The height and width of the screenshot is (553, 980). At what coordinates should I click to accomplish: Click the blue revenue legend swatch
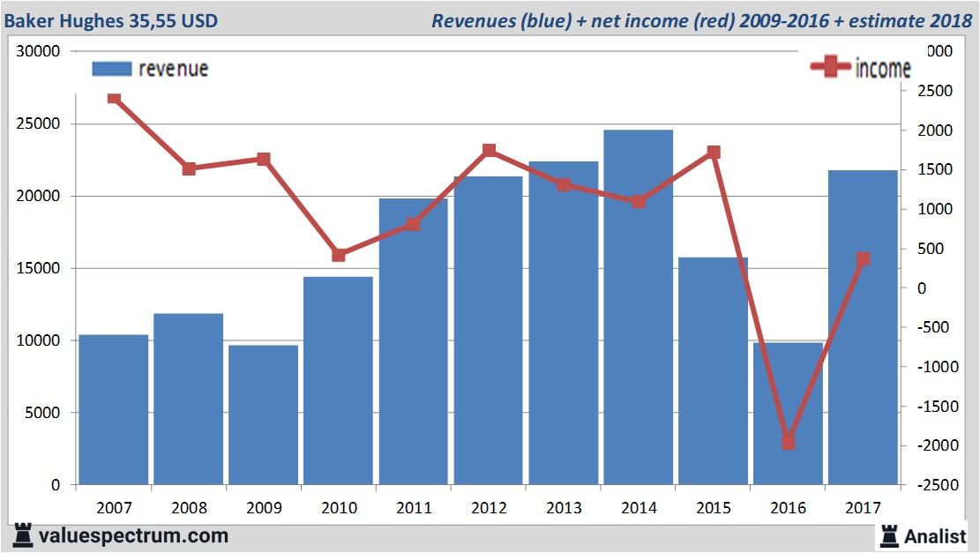[111, 69]
